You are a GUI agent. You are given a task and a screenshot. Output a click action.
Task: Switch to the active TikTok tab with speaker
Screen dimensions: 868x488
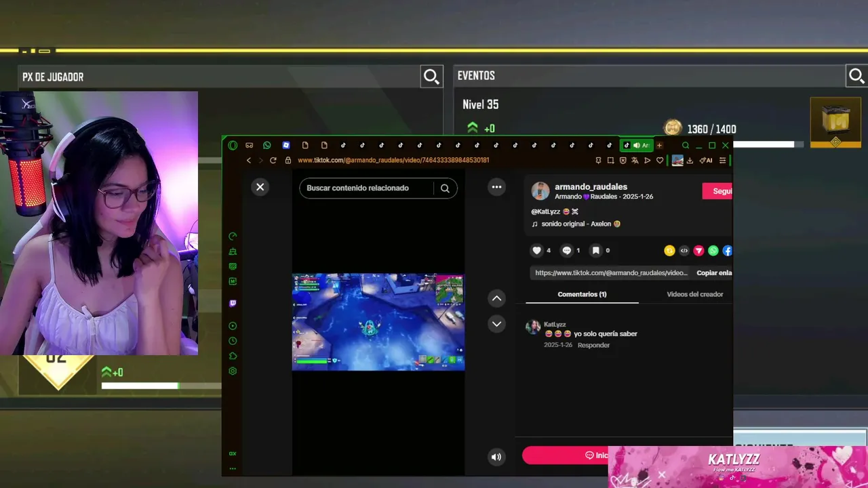636,145
